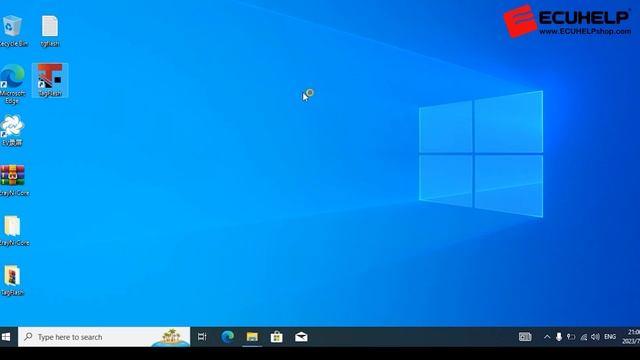Open File Explorer from the taskbar

point(252,337)
